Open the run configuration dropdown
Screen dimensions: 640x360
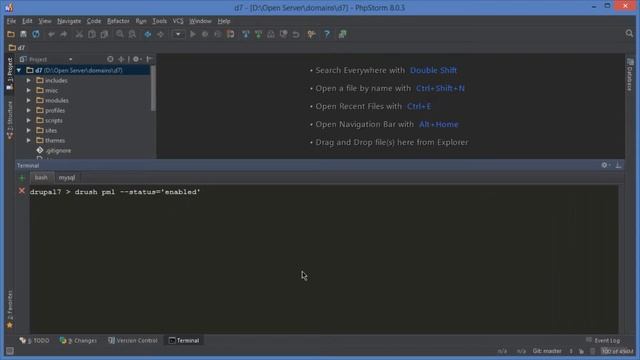[178, 34]
